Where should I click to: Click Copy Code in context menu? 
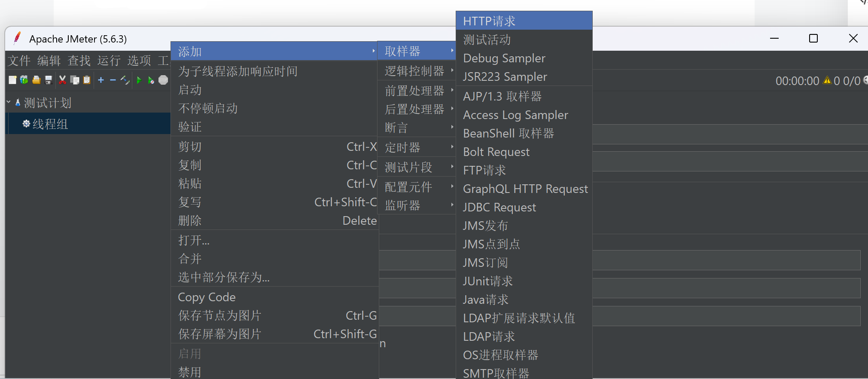274,297
